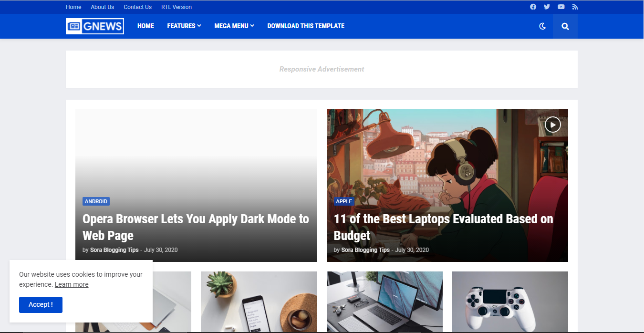Image resolution: width=644 pixels, height=333 pixels.
Task: Select Contact Us in the top bar
Action: [137, 7]
